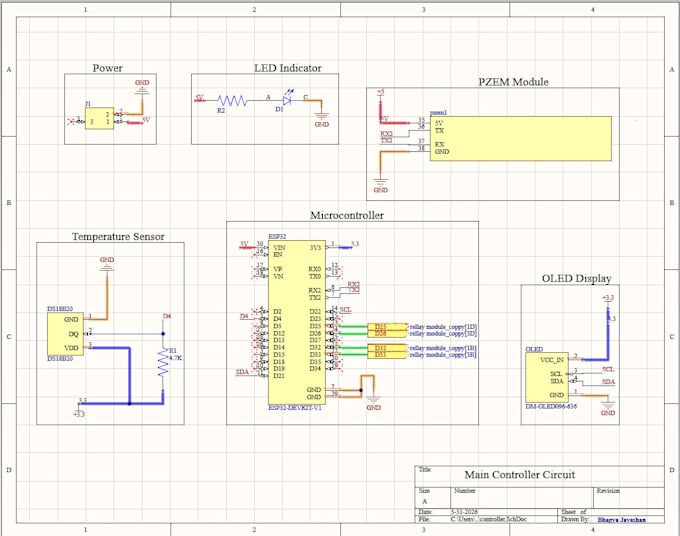This screenshot has width=680, height=536.
Task: Click the date value in title block
Action: [x=464, y=512]
